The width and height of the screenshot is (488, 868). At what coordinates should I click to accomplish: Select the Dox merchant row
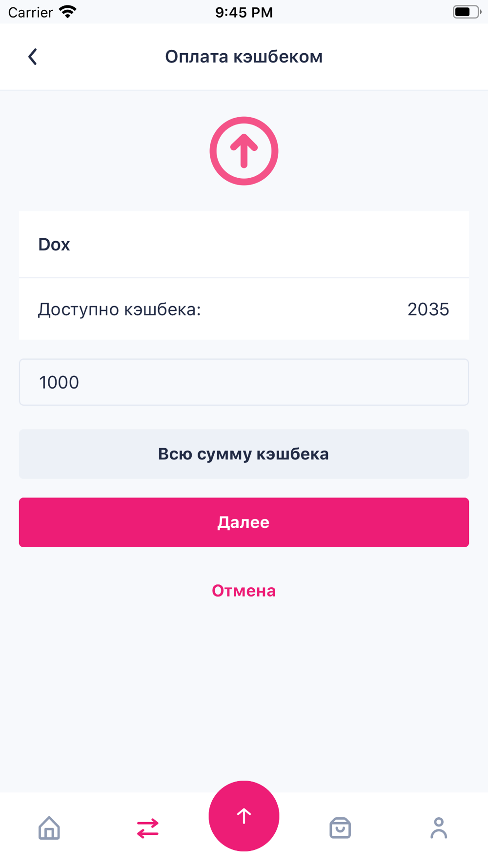coord(244,244)
